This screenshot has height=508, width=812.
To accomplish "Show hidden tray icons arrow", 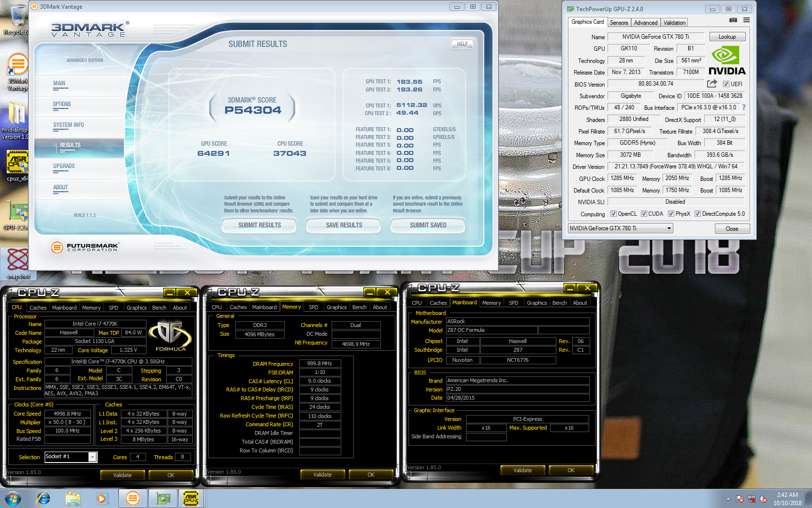I will click(x=728, y=499).
